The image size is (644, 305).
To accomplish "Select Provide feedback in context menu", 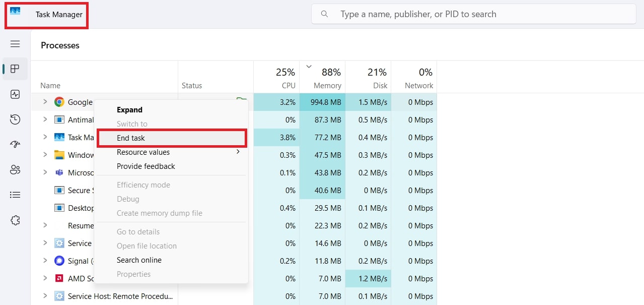I will pyautogui.click(x=171, y=166).
